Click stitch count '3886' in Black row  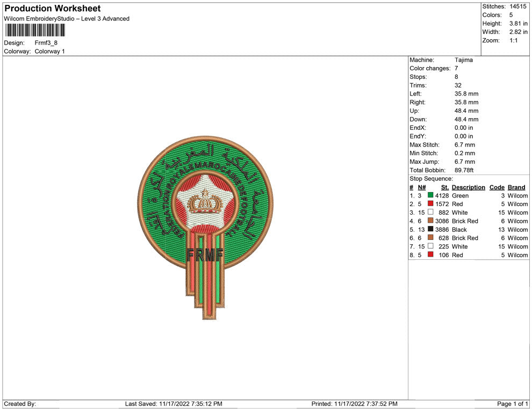[x=442, y=229]
